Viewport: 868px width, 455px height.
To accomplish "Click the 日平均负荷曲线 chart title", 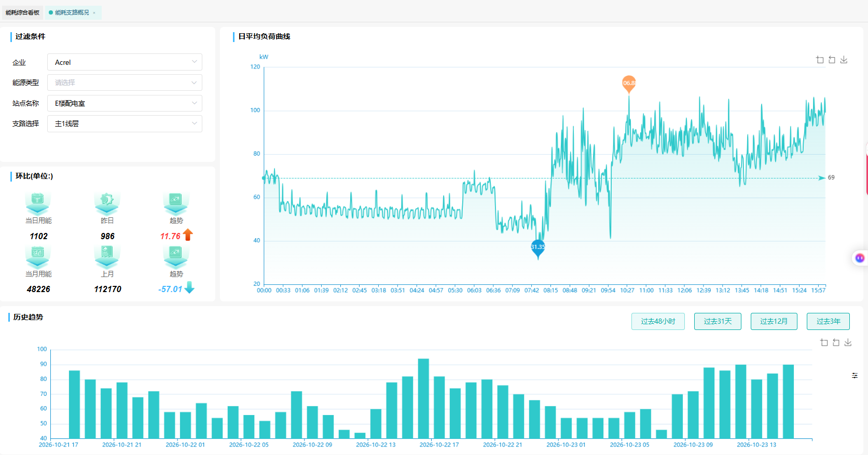I will click(x=264, y=36).
